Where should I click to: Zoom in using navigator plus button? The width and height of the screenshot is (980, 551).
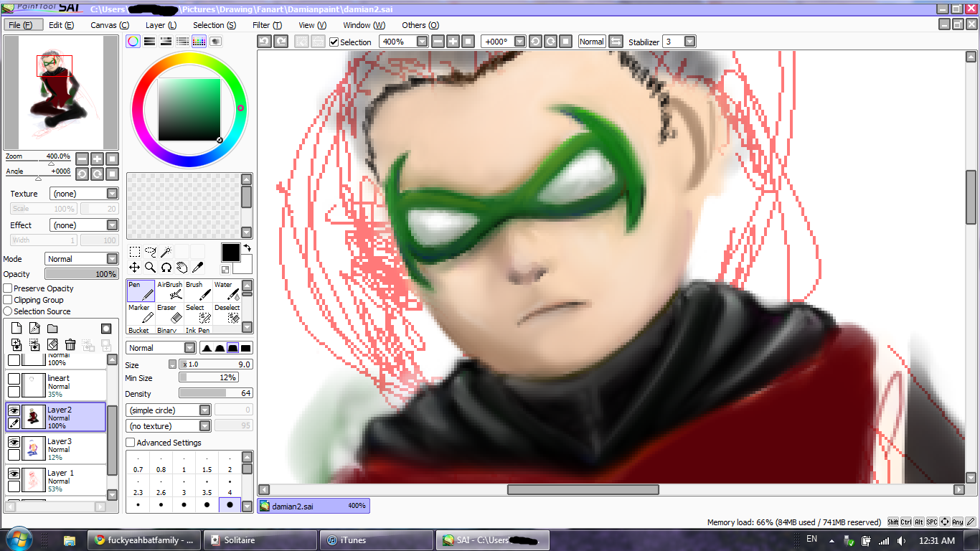(x=97, y=159)
